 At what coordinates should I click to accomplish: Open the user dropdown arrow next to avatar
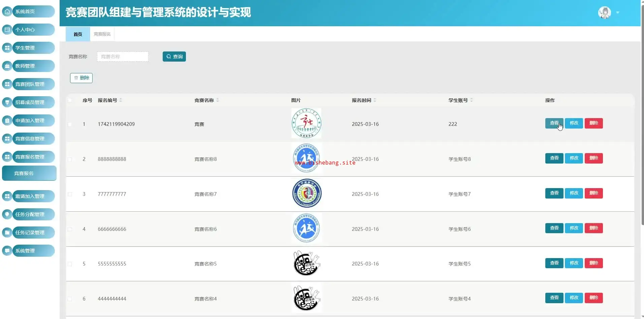pyautogui.click(x=618, y=13)
